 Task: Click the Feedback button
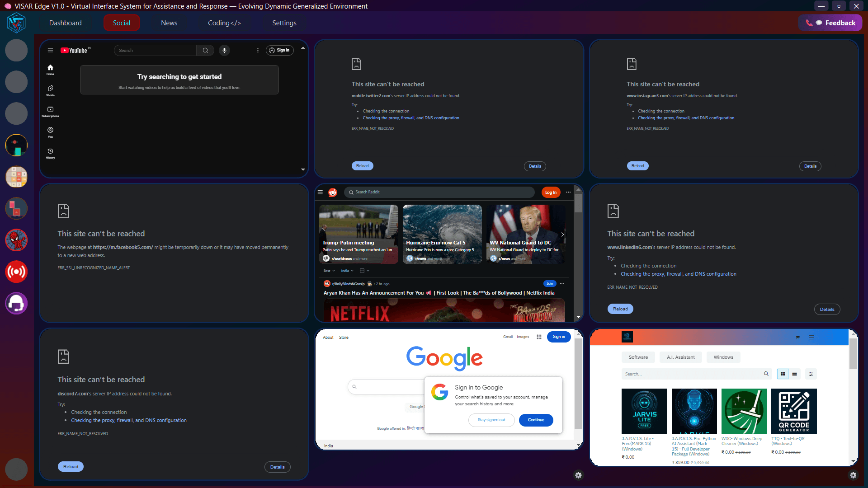(830, 23)
